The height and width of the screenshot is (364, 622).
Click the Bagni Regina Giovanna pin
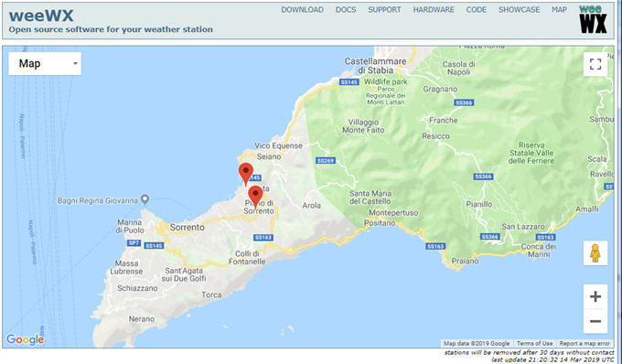point(145,199)
